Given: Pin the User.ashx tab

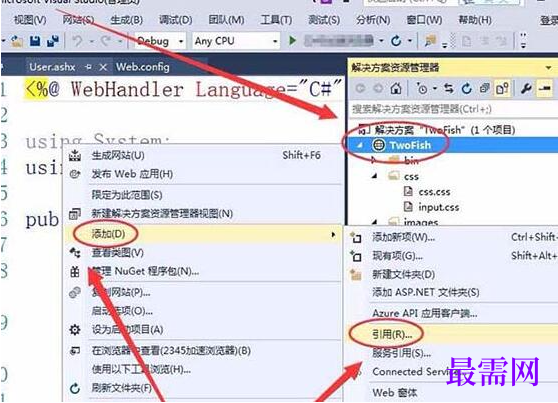Looking at the screenshot, I should click(89, 67).
